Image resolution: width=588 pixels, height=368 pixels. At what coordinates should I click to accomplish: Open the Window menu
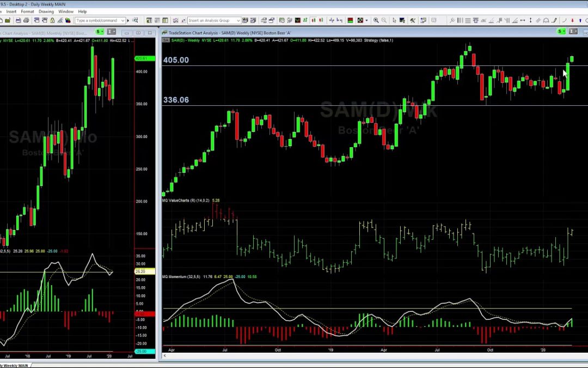click(66, 11)
